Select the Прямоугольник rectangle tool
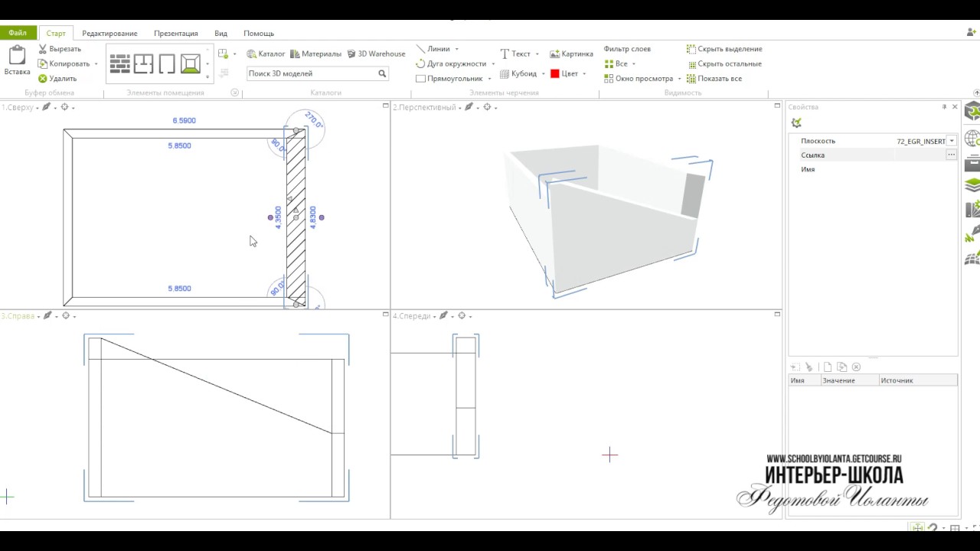 (x=449, y=78)
